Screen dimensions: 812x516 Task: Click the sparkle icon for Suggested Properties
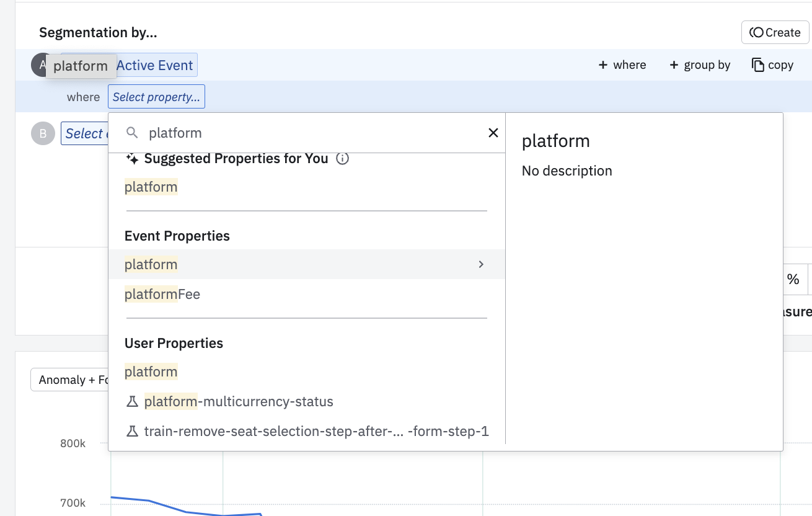tap(132, 159)
